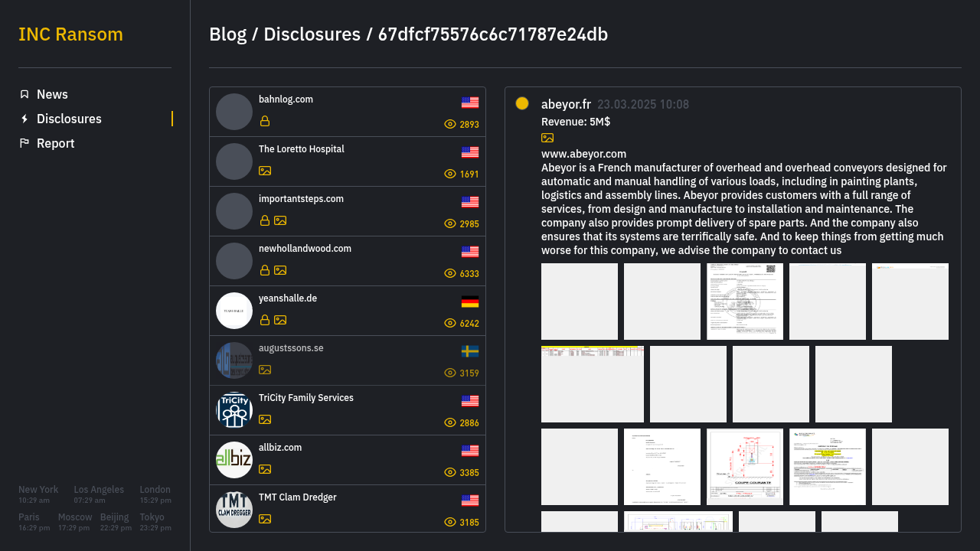Click the image icon under allbiz.com
This screenshot has height=551, width=980.
click(265, 469)
